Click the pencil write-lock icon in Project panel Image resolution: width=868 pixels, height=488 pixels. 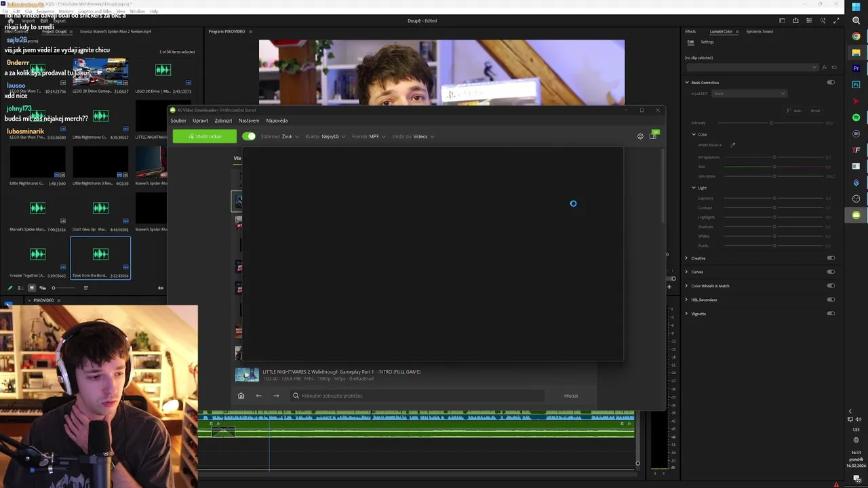(9, 288)
